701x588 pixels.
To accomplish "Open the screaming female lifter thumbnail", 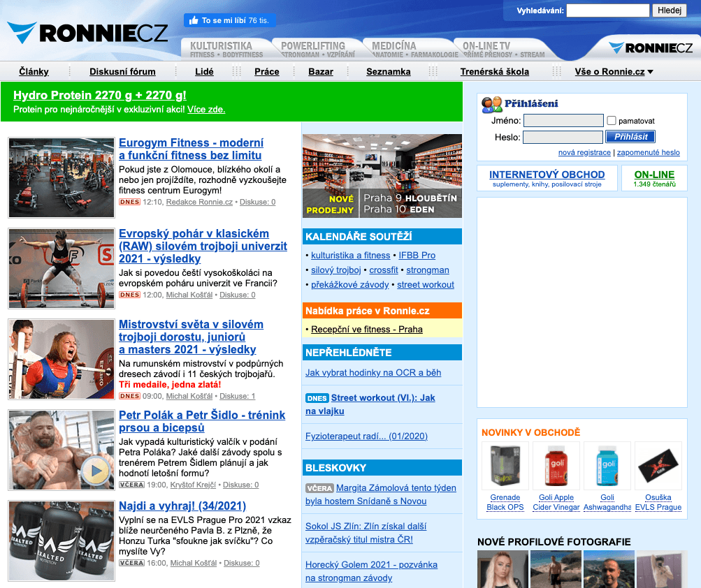I will pos(62,359).
